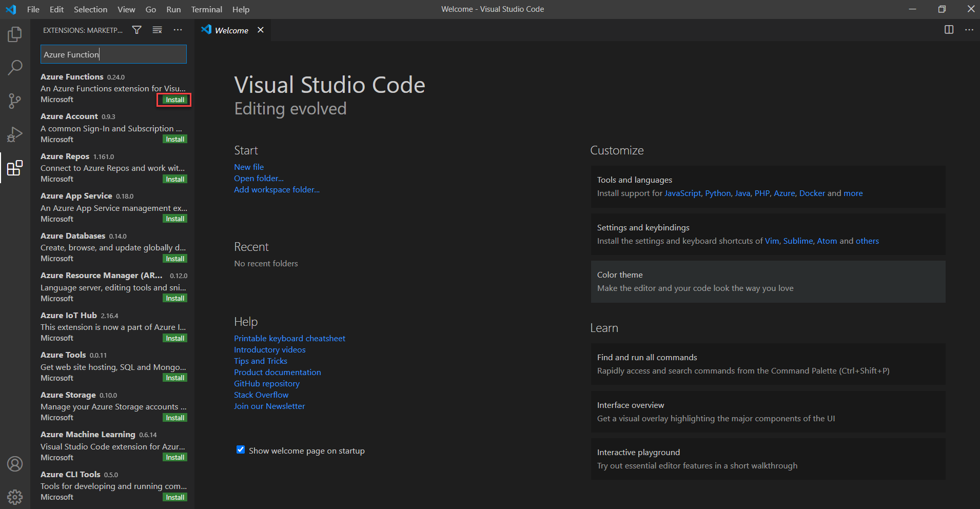Open the Explorer view in activity bar
The image size is (980, 509).
tap(15, 34)
